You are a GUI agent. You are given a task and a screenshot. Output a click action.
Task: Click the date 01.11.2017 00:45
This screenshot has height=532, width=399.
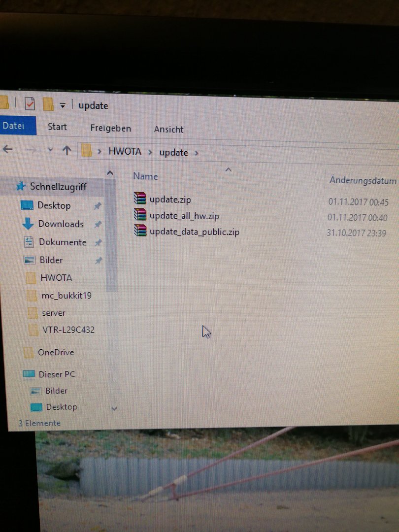pyautogui.click(x=358, y=202)
